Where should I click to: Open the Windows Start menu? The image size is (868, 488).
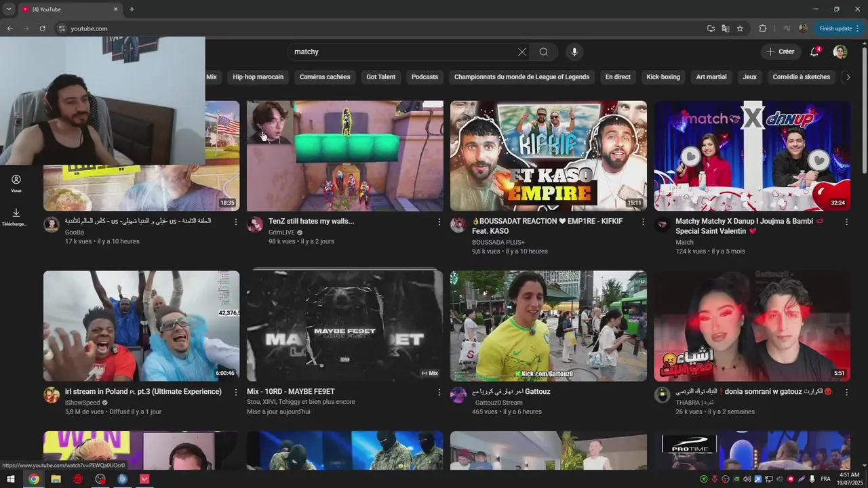click(11, 479)
